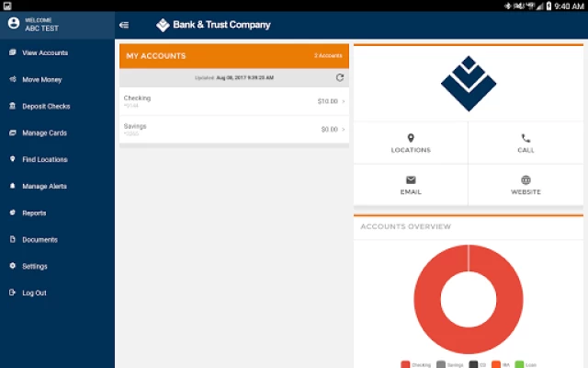
Task: Open Manage Alerts from the sidebar
Action: pyautogui.click(x=44, y=187)
